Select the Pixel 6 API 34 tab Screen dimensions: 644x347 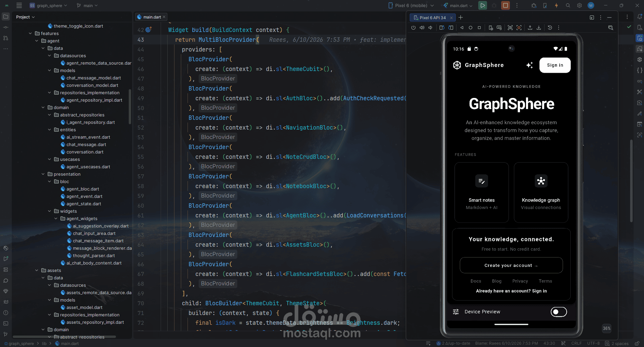(x=433, y=18)
